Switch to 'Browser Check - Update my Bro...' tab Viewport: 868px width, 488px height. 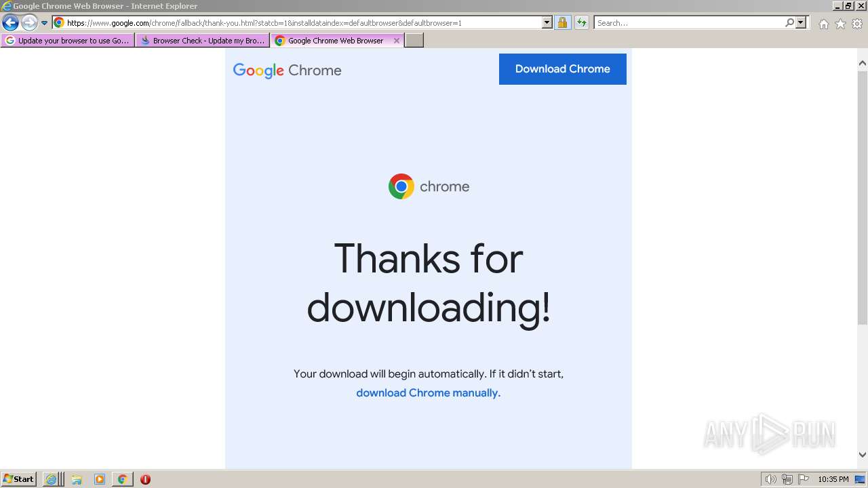tap(203, 41)
